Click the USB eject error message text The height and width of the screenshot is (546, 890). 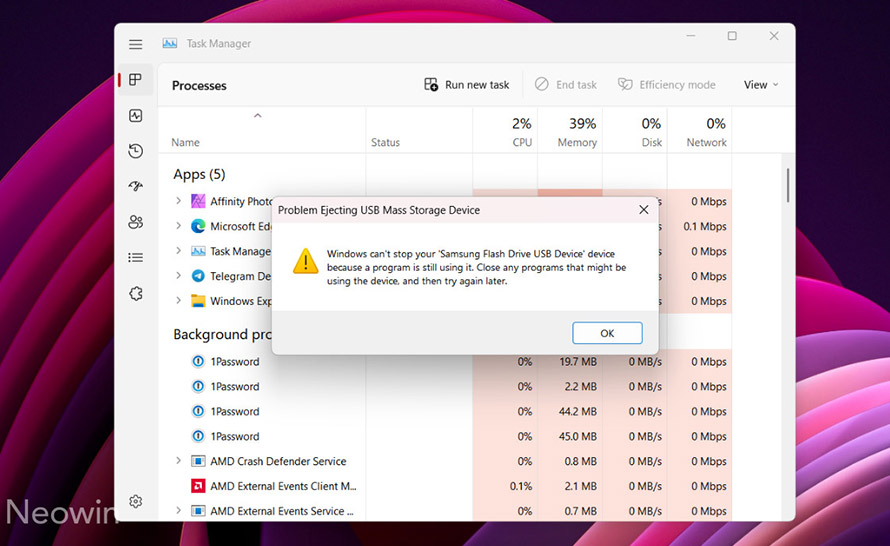pos(476,267)
